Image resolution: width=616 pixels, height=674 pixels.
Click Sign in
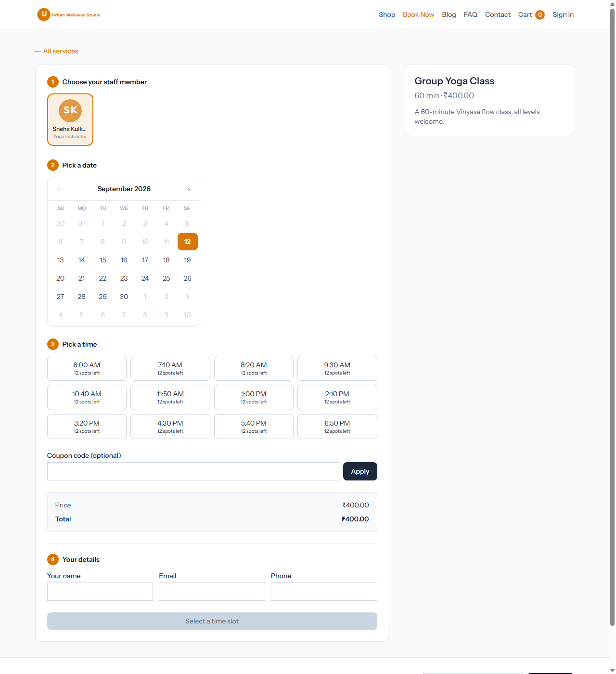pos(563,14)
